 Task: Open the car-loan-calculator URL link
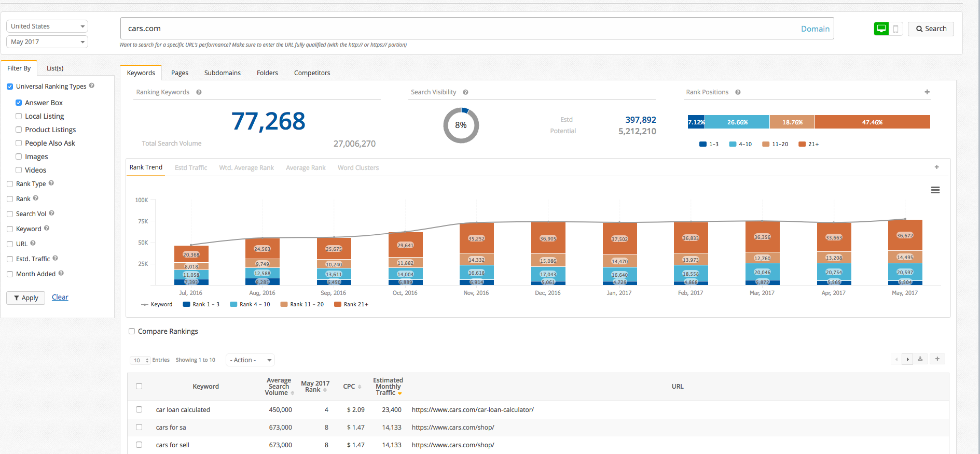pos(473,410)
